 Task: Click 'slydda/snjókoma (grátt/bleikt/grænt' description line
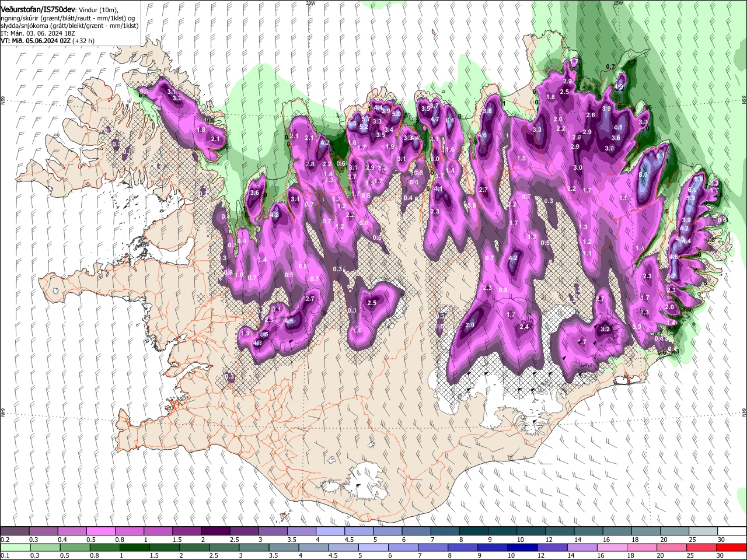point(69,26)
